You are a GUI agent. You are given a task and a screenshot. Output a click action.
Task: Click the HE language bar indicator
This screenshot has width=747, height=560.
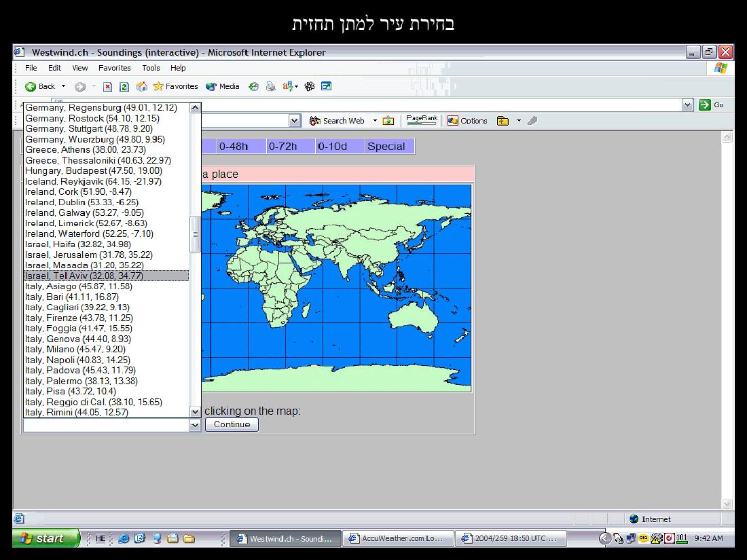point(101,538)
